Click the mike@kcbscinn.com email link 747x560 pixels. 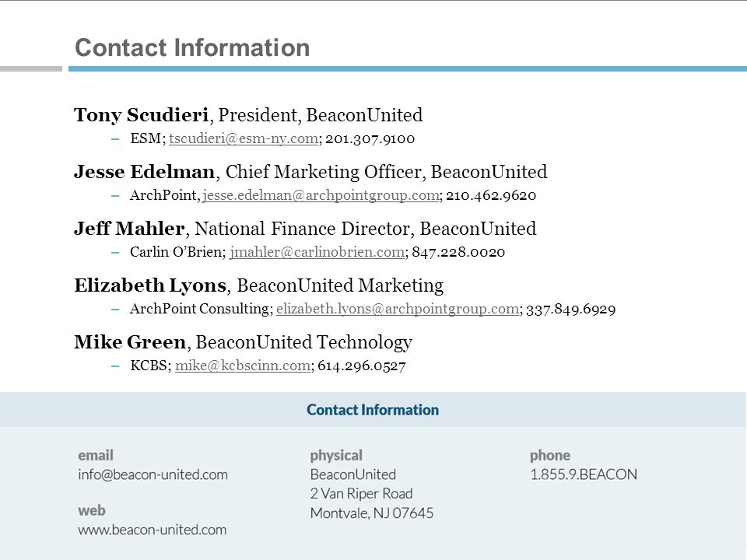point(243,366)
